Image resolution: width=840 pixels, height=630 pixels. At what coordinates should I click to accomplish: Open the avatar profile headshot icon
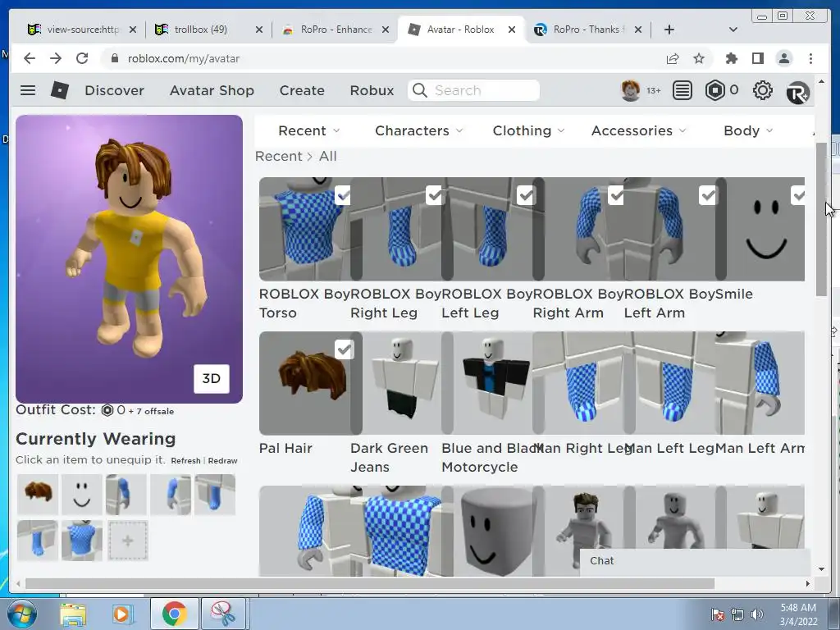point(631,90)
